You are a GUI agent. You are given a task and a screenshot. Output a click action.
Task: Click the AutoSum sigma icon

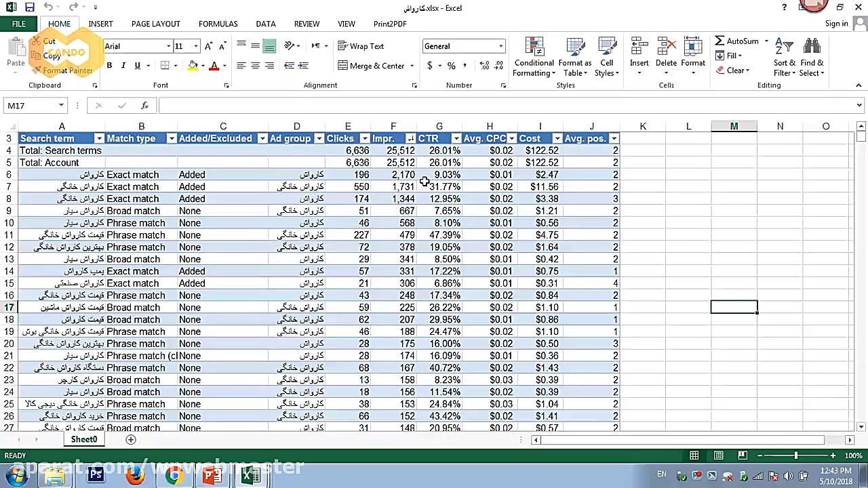pyautogui.click(x=719, y=41)
